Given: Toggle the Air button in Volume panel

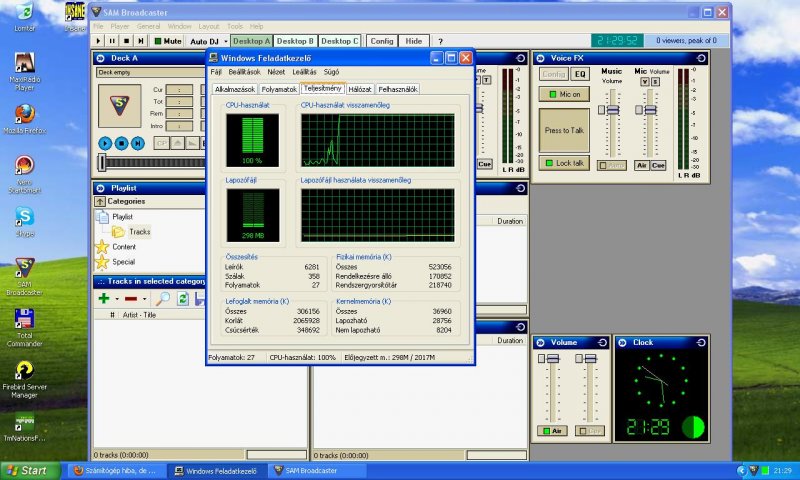Looking at the screenshot, I should point(552,431).
